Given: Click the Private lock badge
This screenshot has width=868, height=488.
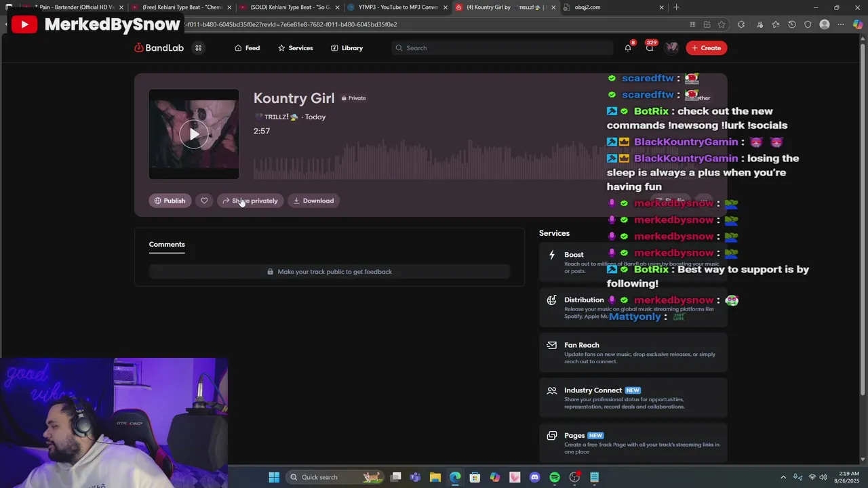Looking at the screenshot, I should point(353,98).
